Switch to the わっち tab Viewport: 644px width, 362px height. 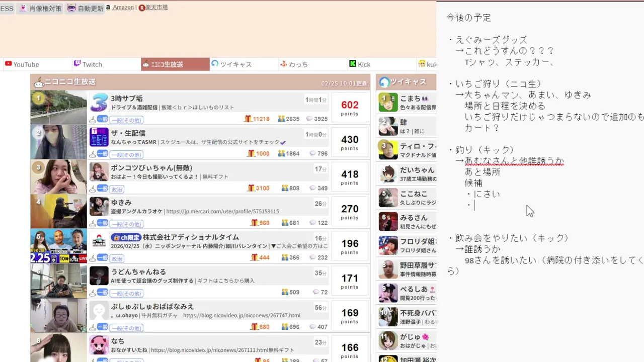[x=313, y=64]
